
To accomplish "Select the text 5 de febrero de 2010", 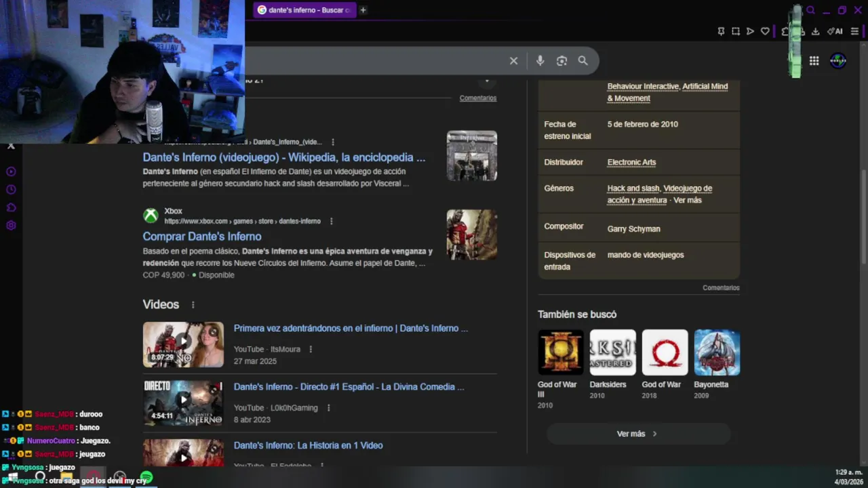I will click(642, 124).
